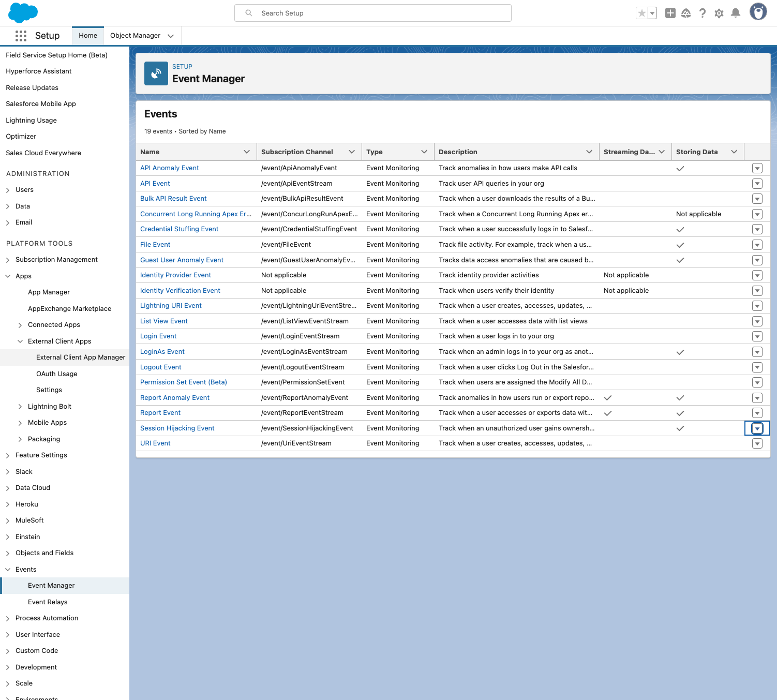Image resolution: width=777 pixels, height=700 pixels.
Task: Open the Report Anomaly Event link
Action: coord(175,398)
